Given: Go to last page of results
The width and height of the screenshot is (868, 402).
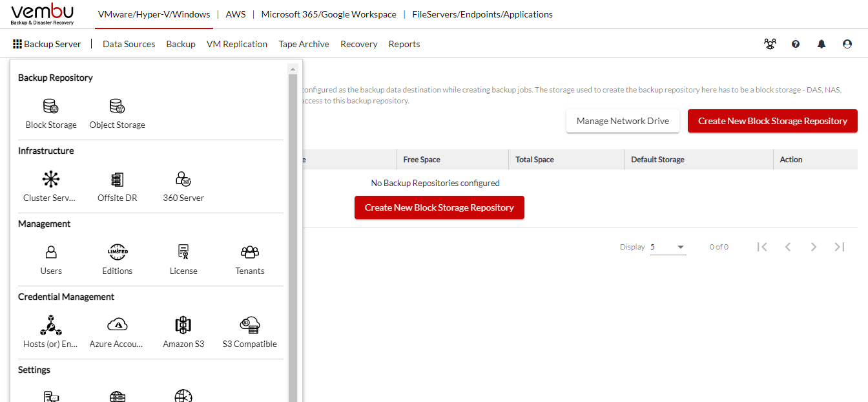Looking at the screenshot, I should 840,247.
